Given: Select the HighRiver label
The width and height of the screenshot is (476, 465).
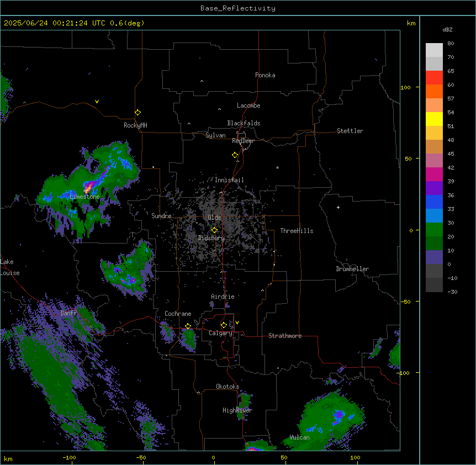Looking at the screenshot, I should point(237,410).
